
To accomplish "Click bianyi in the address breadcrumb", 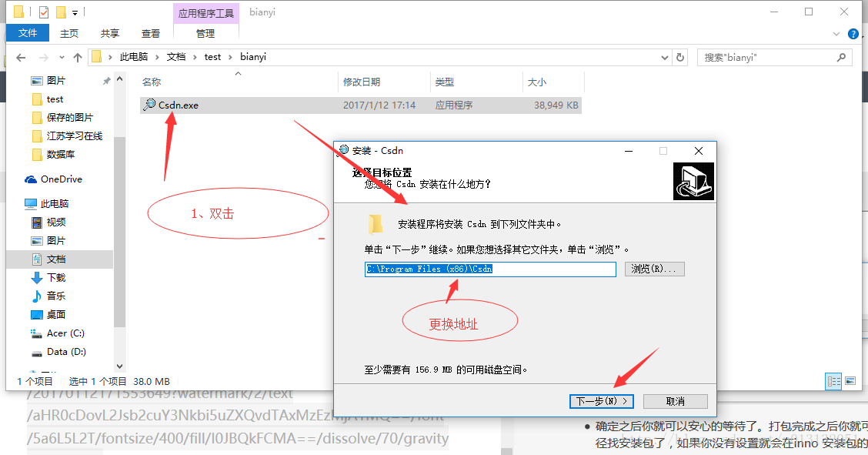I will pyautogui.click(x=253, y=57).
